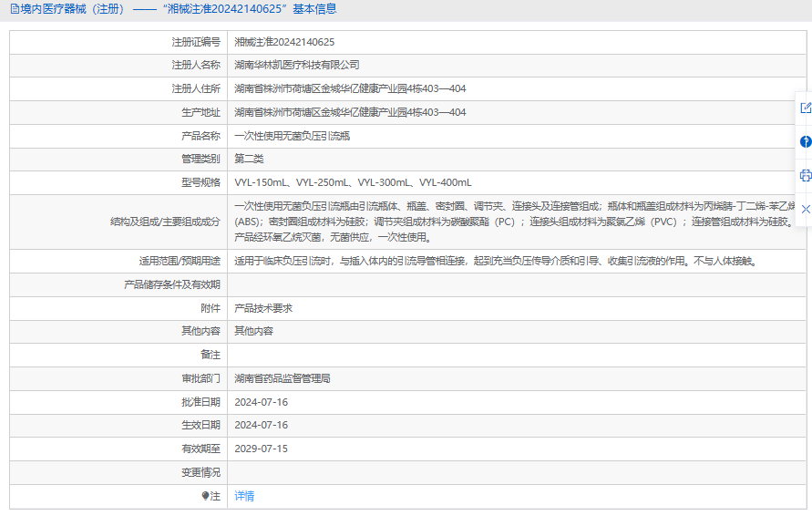Click product name 一次性使用无菌负压引流瓶
The image size is (812, 516).
pyautogui.click(x=292, y=136)
